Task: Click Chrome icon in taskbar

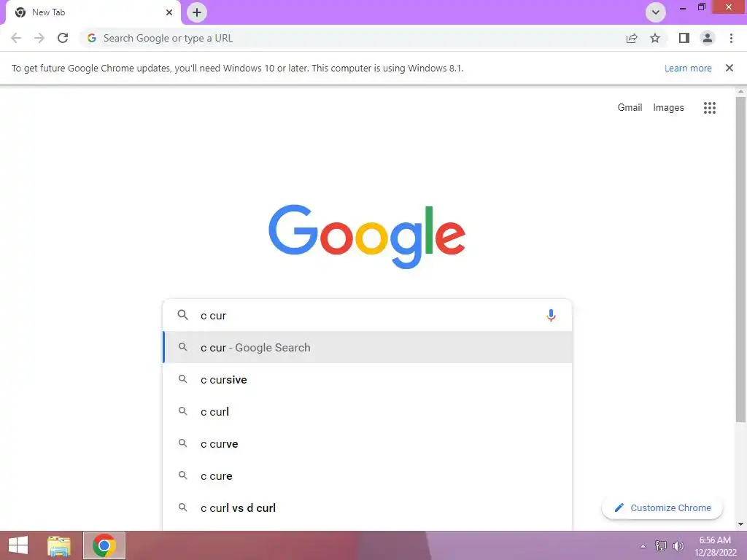Action: pos(104,545)
